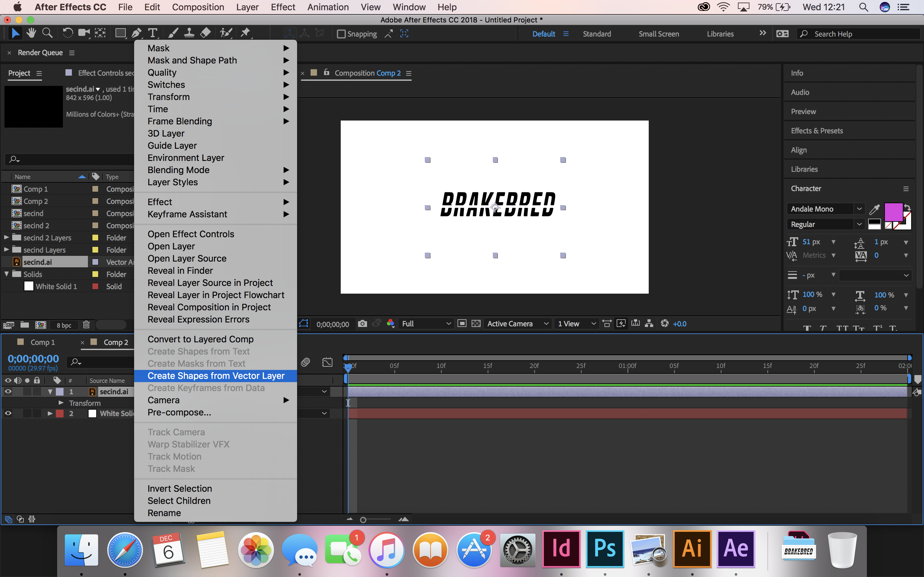Click the Search Help magnifier icon
The image size is (924, 577).
[x=803, y=34]
